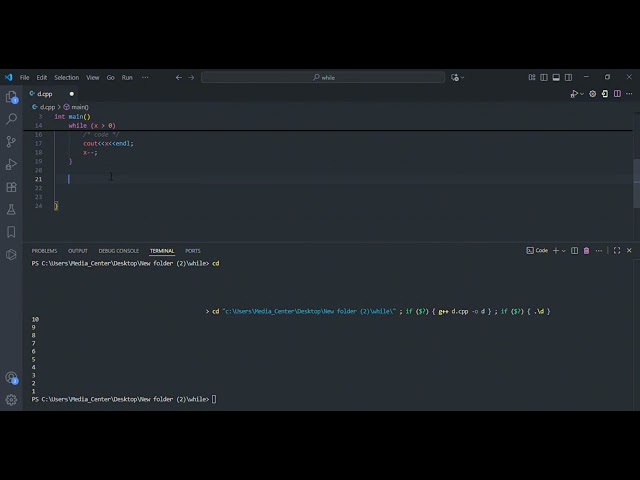The height and width of the screenshot is (480, 640).
Task: Click terminal output line '10'
Action: tap(35, 319)
